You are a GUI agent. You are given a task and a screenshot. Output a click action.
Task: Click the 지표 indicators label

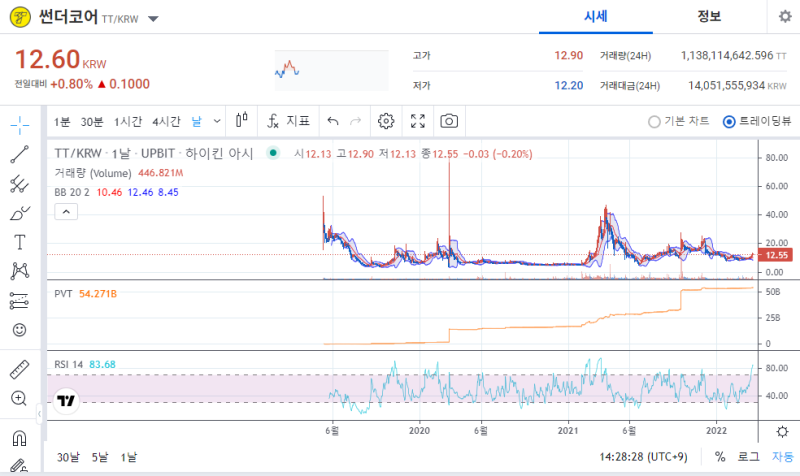(x=298, y=121)
